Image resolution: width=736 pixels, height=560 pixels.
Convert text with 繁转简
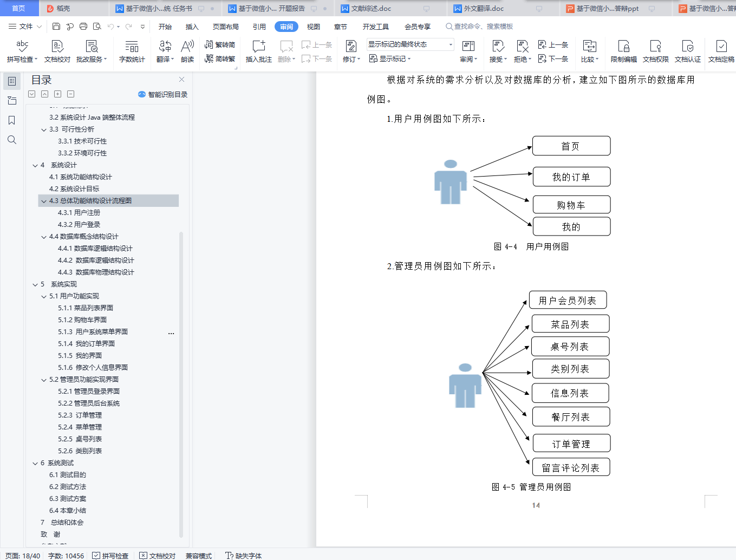(220, 44)
